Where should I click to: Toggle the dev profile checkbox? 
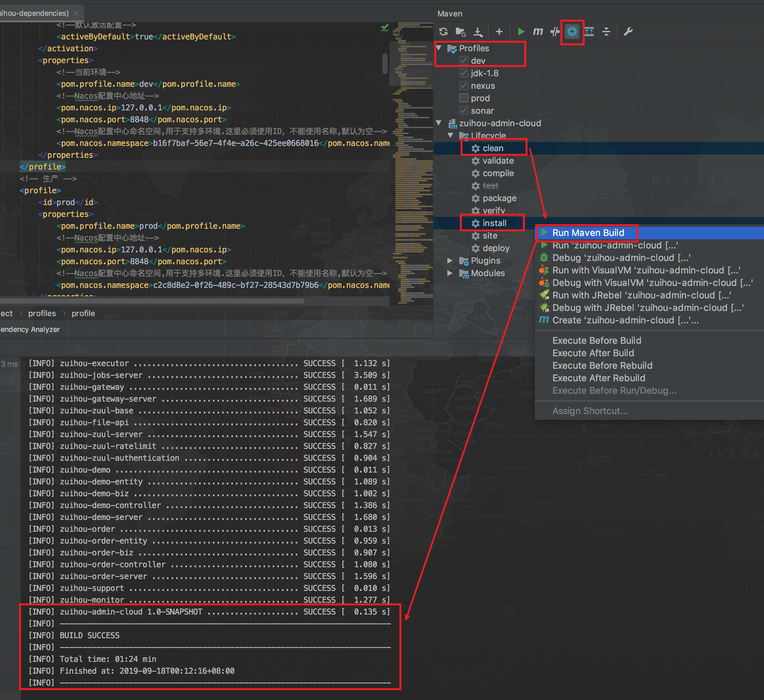click(x=463, y=61)
